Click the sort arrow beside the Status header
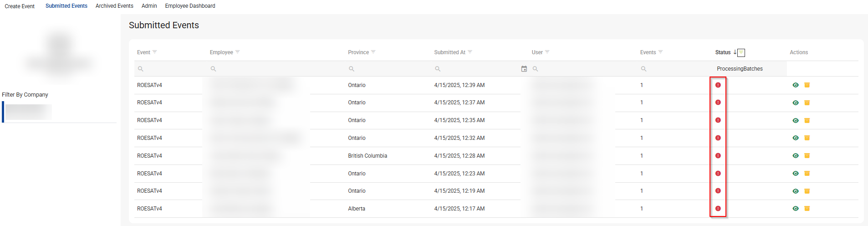 coord(735,52)
